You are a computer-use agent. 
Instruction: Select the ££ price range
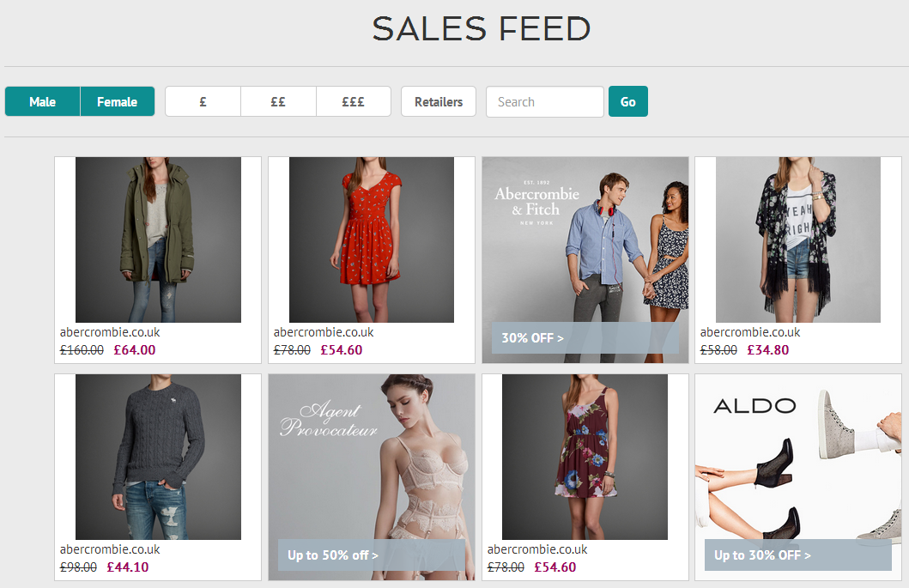(x=278, y=101)
